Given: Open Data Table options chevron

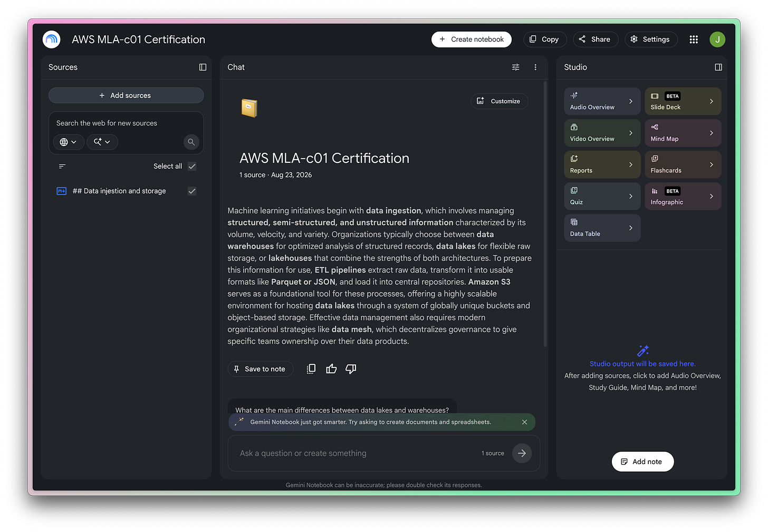Looking at the screenshot, I should click(631, 228).
